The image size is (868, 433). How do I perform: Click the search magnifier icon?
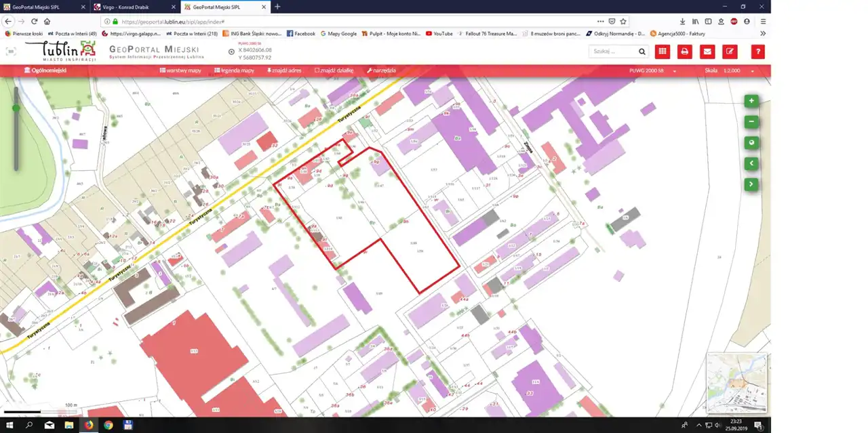pyautogui.click(x=642, y=51)
